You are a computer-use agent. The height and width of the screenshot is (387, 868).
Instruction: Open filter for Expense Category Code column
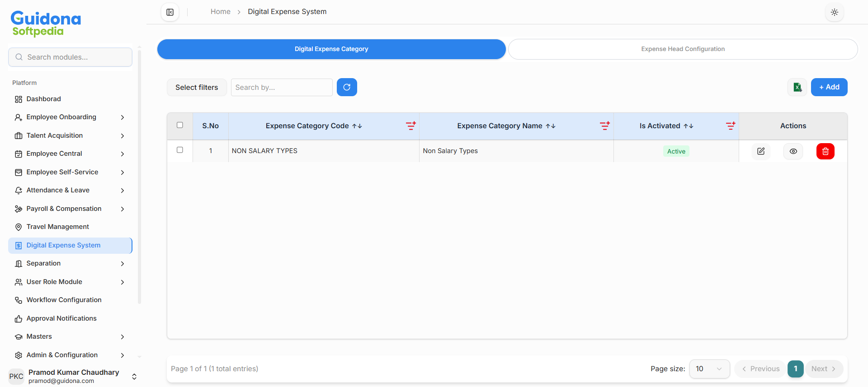pos(410,126)
